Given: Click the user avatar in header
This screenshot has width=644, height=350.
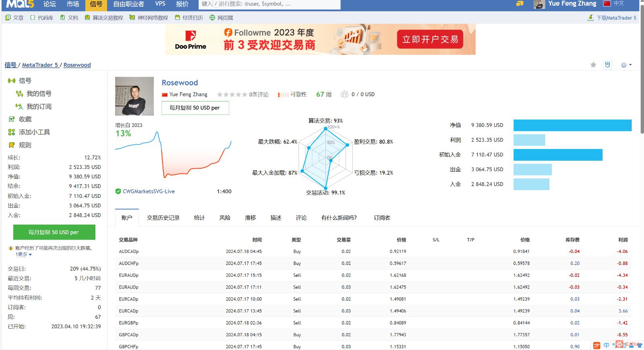Looking at the screenshot, I should (x=539, y=4).
